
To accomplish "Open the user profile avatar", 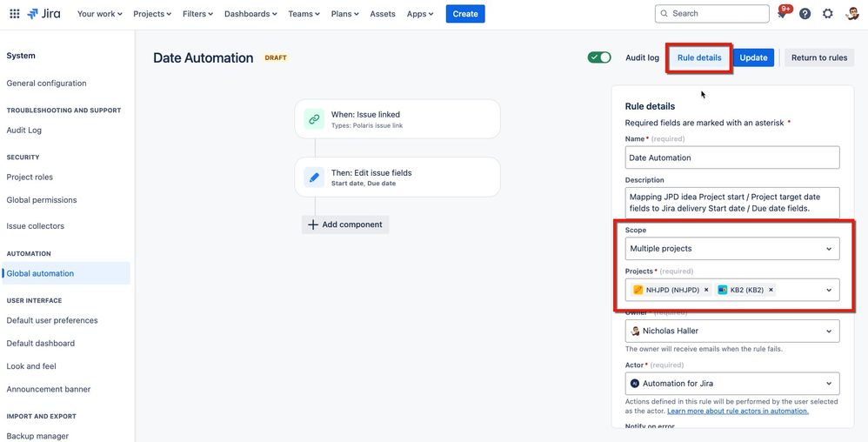I will pos(852,14).
